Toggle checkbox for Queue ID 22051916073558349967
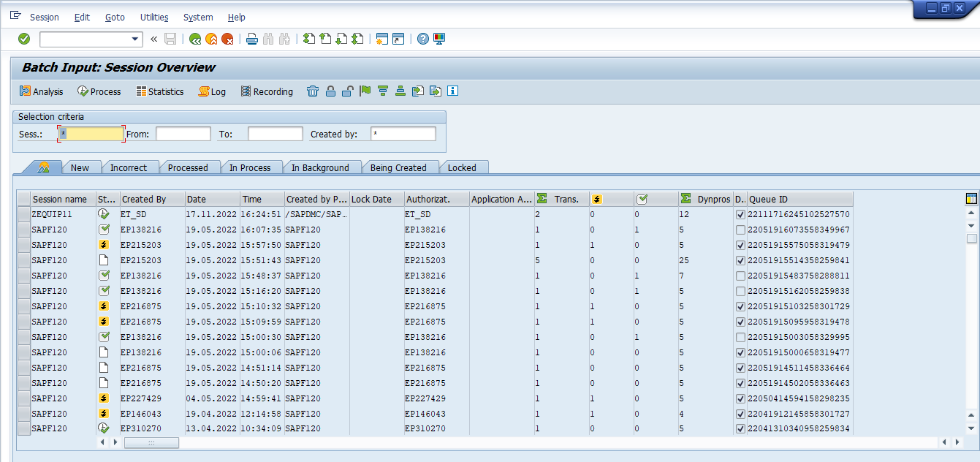The width and height of the screenshot is (980, 462). coord(741,230)
